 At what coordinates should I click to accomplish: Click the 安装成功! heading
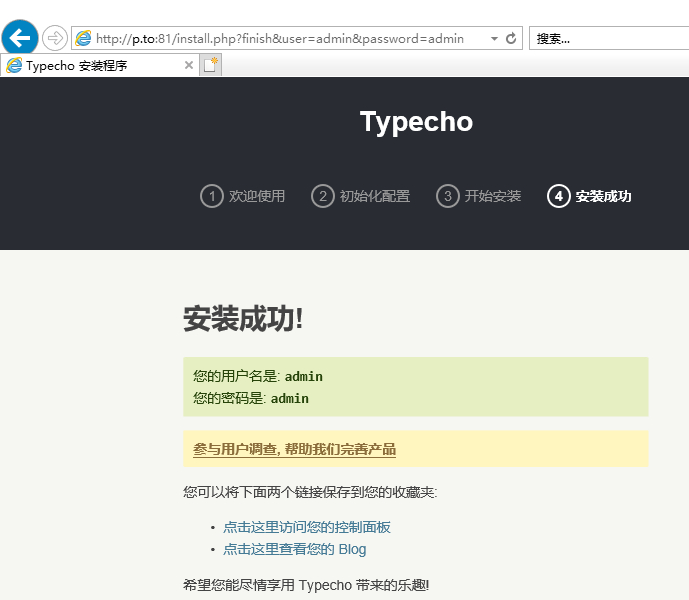(243, 319)
